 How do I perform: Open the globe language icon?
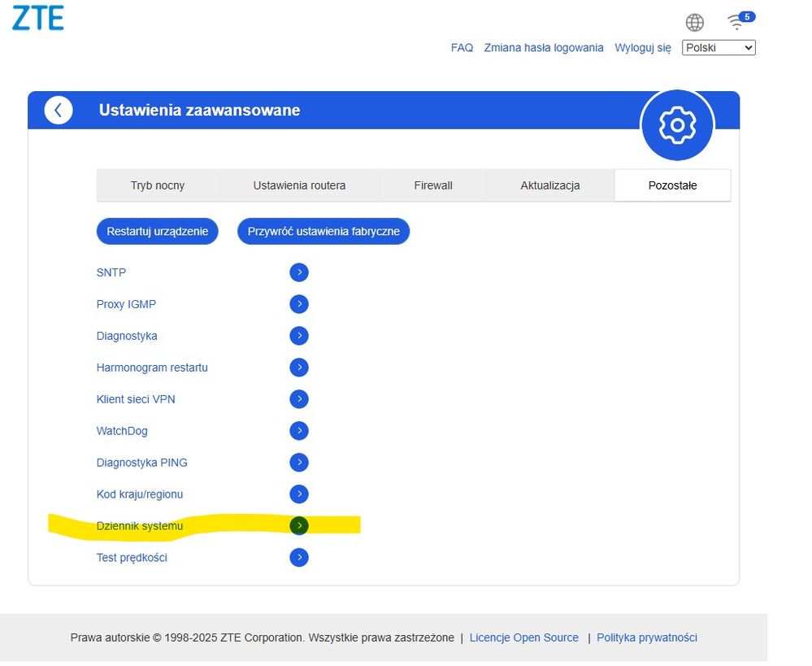[x=695, y=22]
